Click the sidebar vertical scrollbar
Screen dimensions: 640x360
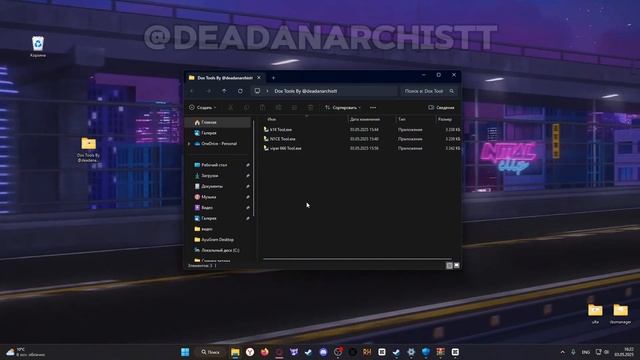tap(254, 167)
